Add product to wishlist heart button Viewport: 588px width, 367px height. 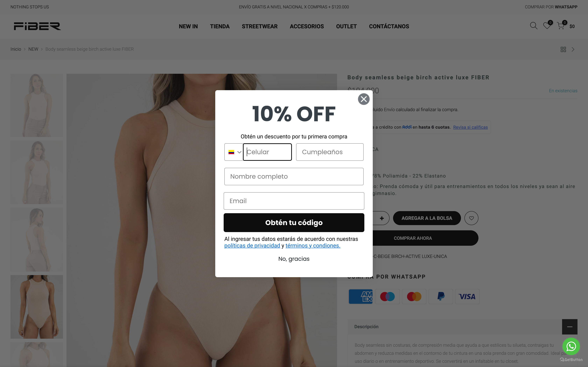471,218
